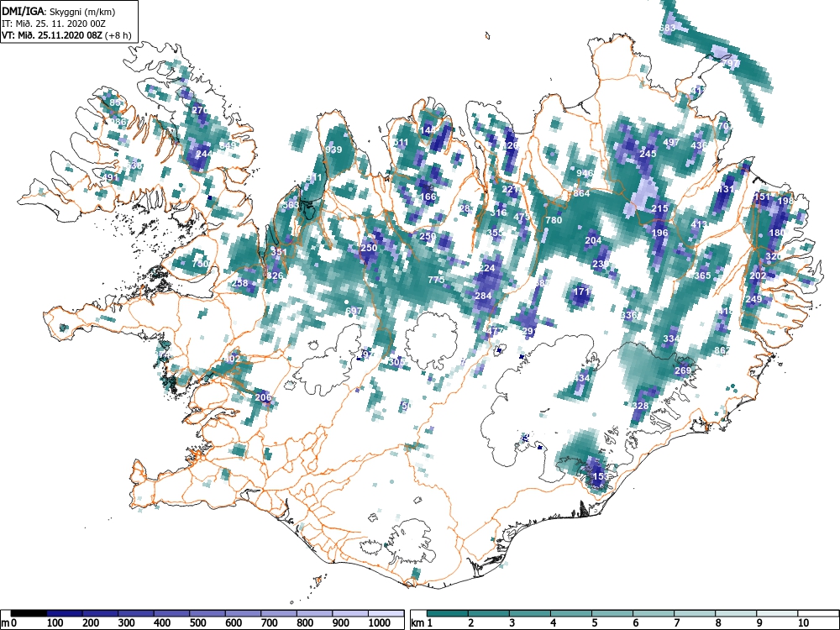840x630 pixels.
Task: Click the visibility value "153" near southeast coast
Action: [x=600, y=475]
